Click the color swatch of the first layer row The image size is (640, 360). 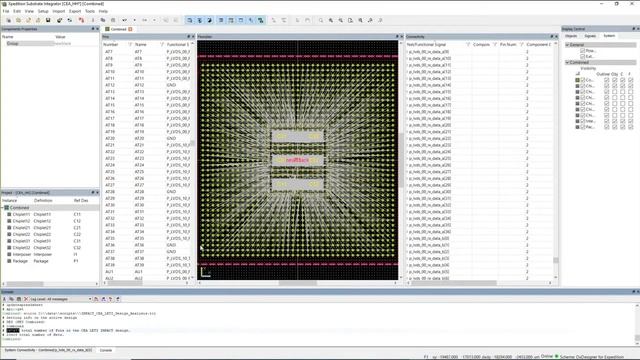(577, 80)
